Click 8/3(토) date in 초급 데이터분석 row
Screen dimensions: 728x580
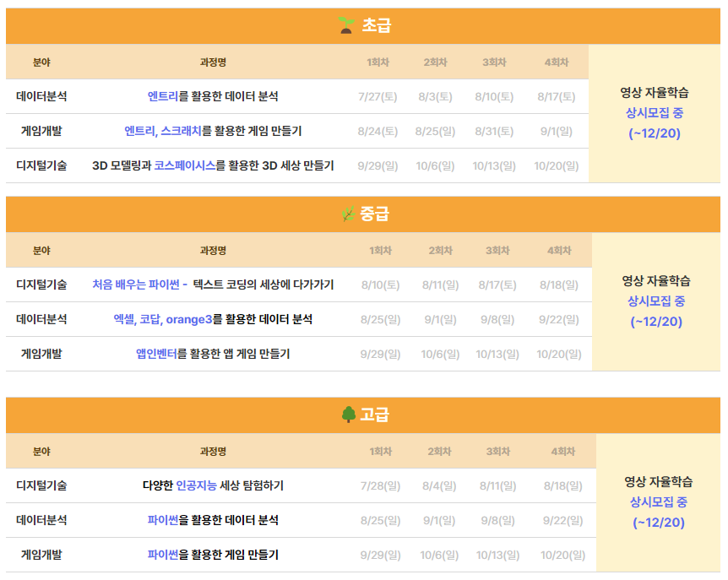tap(435, 97)
